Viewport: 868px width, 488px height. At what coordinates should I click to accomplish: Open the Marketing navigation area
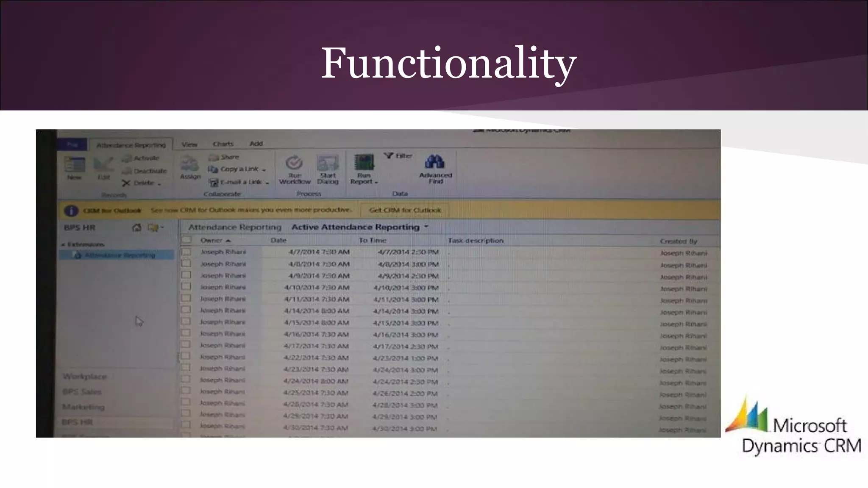pyautogui.click(x=83, y=407)
